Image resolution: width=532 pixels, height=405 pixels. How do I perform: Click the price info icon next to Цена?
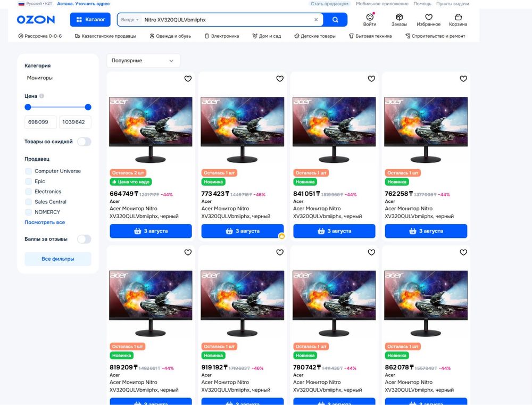click(x=41, y=96)
